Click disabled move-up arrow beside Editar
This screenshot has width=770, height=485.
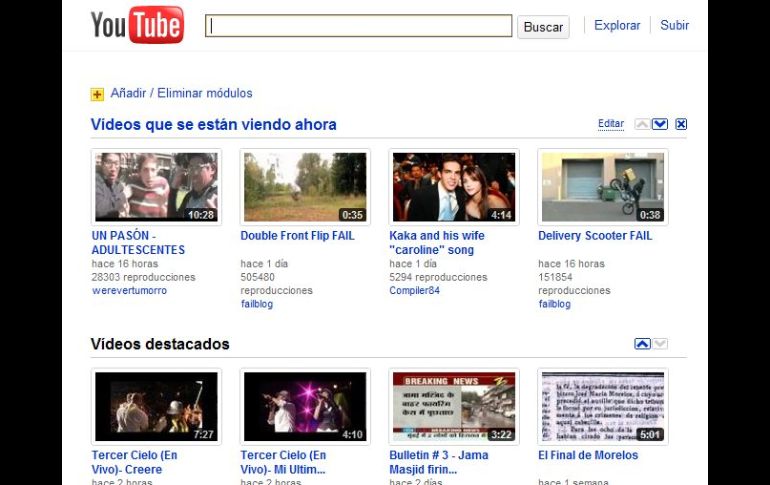tap(642, 124)
